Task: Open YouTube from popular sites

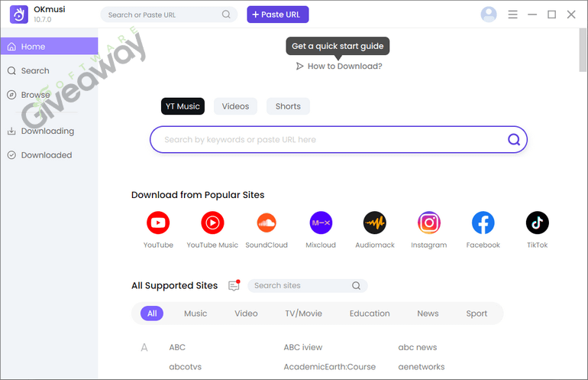Action: 158,223
